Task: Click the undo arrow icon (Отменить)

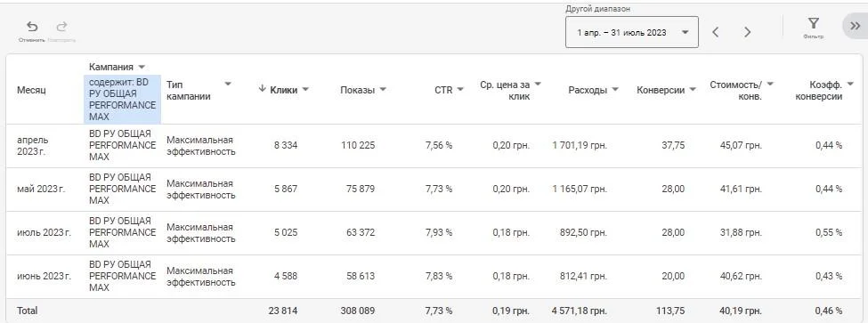Action: pos(32,27)
